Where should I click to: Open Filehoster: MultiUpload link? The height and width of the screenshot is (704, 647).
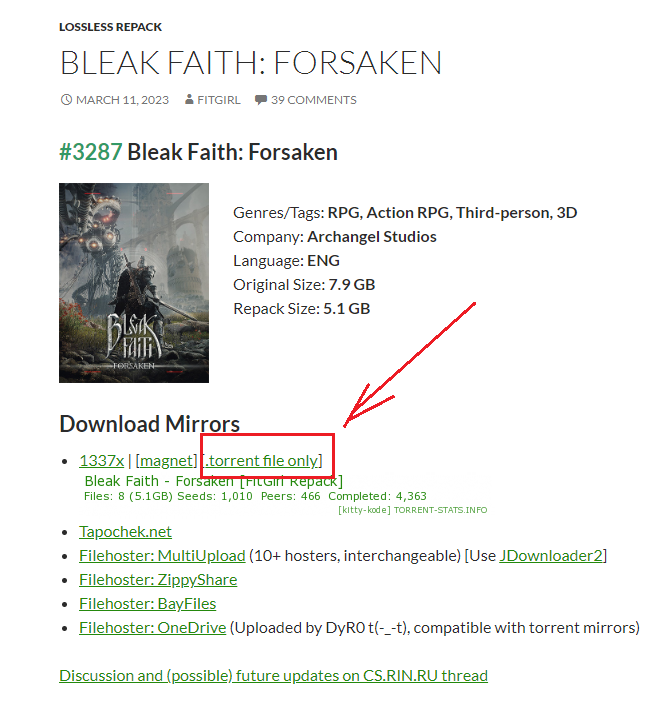[162, 556]
